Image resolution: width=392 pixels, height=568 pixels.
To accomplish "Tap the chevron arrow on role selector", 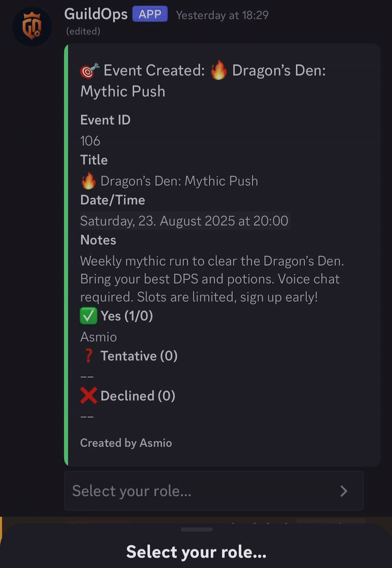I will pos(343,491).
